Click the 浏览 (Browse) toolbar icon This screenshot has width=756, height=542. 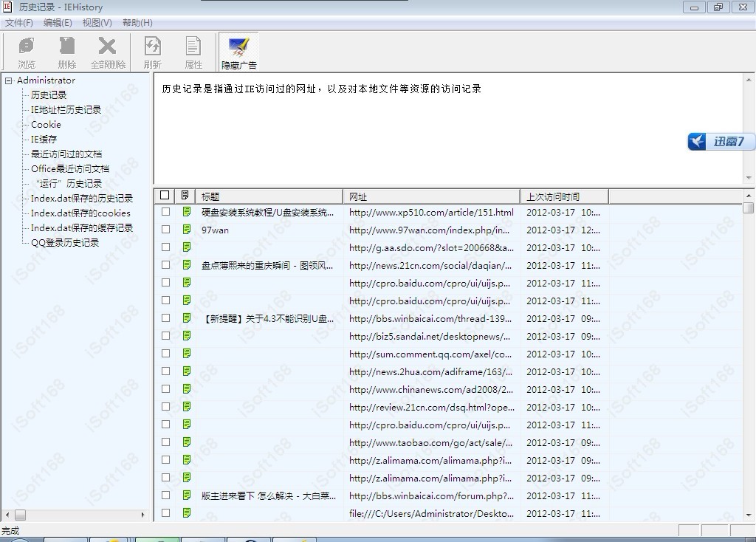27,52
